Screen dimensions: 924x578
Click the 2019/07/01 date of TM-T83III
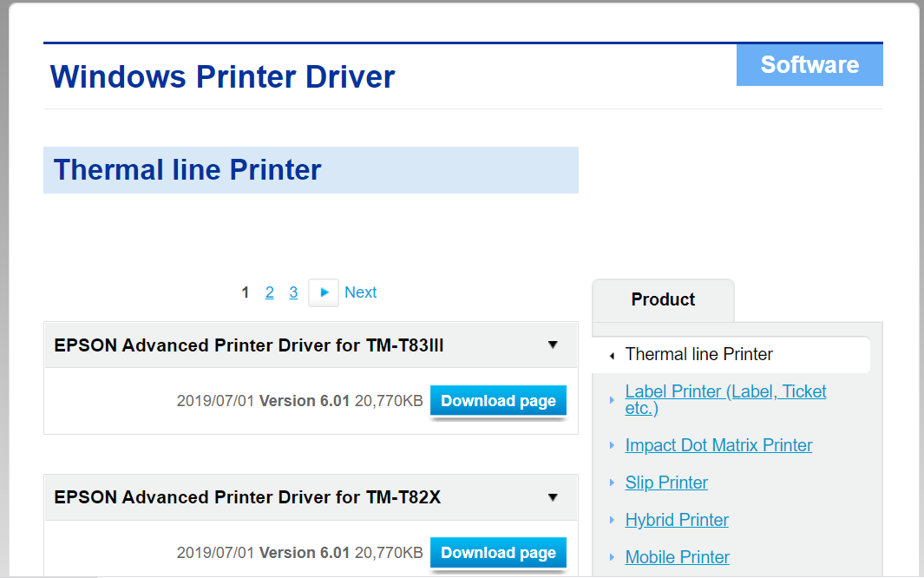pyautogui.click(x=215, y=401)
